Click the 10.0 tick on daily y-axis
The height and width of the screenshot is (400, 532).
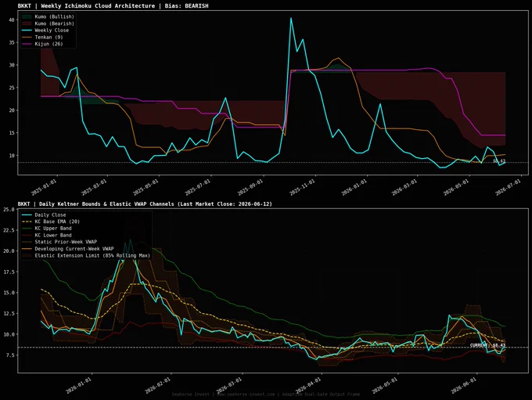pos(9,334)
